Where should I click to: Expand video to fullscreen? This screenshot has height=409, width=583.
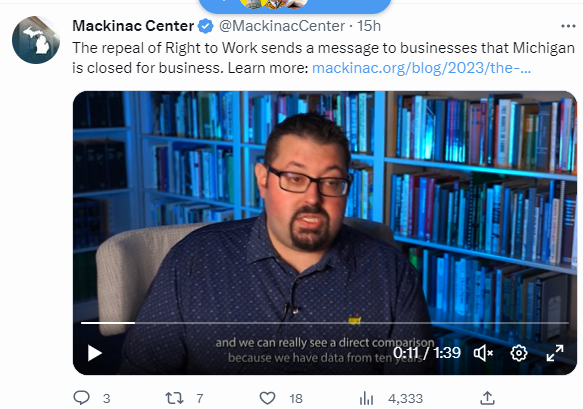(x=555, y=353)
